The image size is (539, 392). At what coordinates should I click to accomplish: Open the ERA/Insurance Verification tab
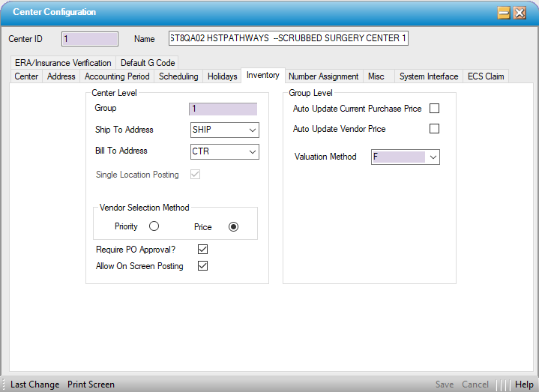63,63
